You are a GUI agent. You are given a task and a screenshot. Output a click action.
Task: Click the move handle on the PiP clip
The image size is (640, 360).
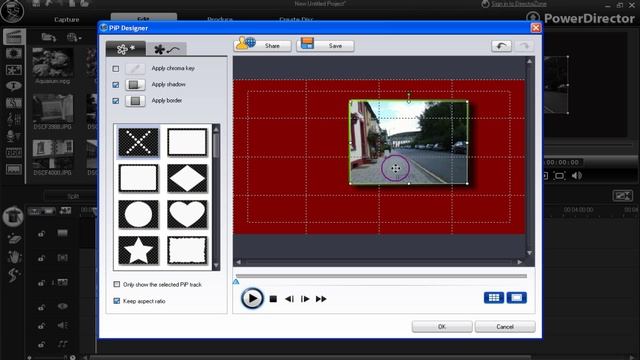[395, 168]
